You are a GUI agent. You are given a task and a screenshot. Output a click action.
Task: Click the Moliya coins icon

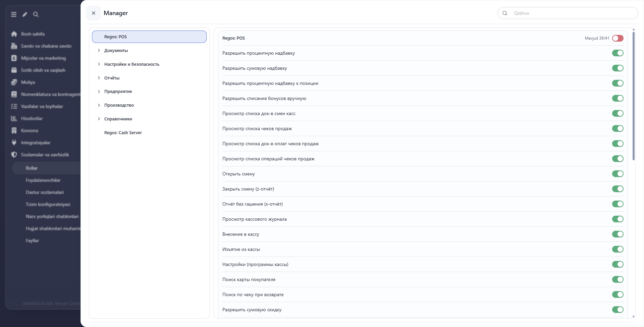tap(14, 82)
